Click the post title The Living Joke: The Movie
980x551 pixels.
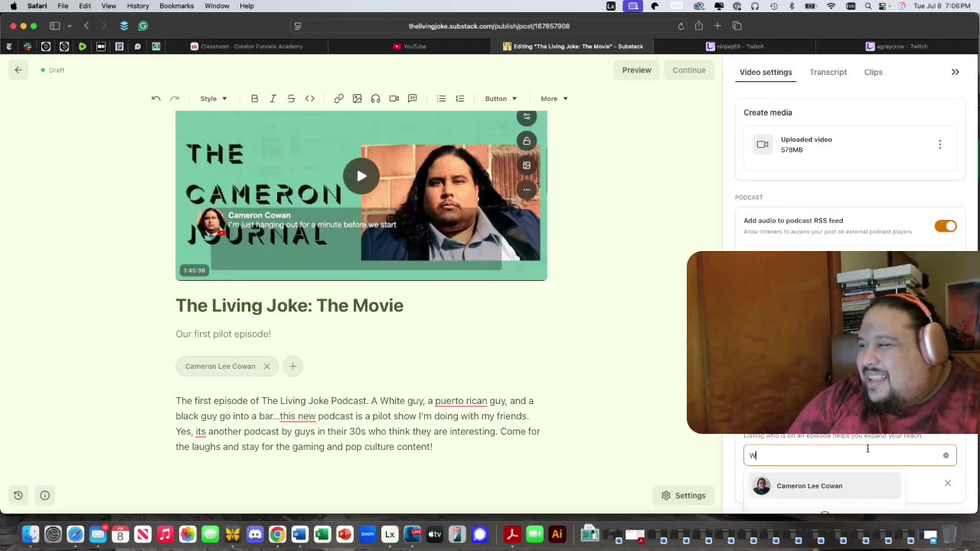(x=289, y=305)
